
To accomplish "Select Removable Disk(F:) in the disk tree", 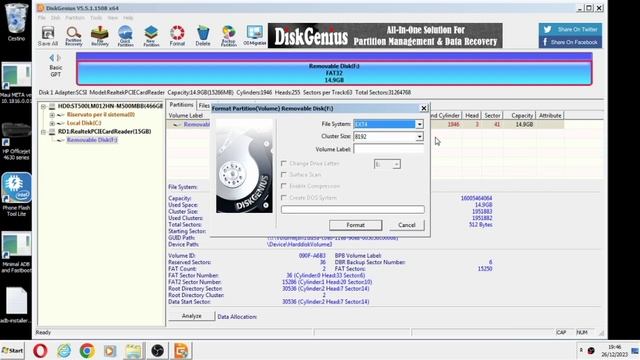I will click(92, 140).
